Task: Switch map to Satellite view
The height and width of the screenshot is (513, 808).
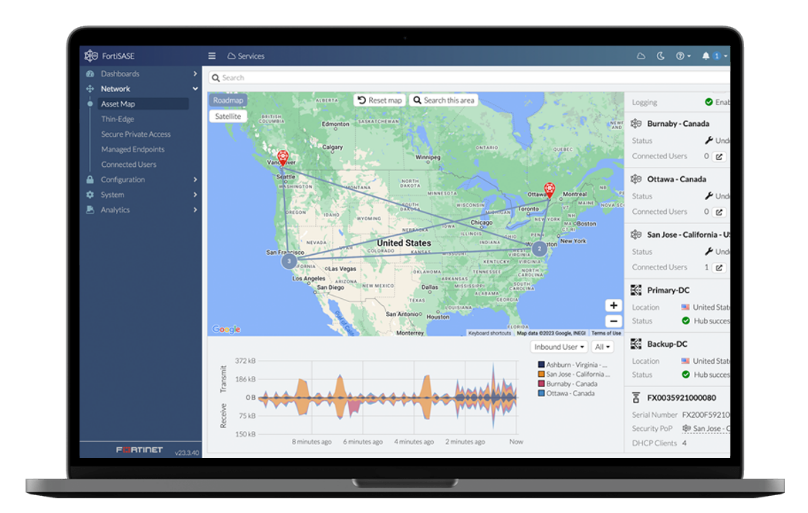Action: 228,116
